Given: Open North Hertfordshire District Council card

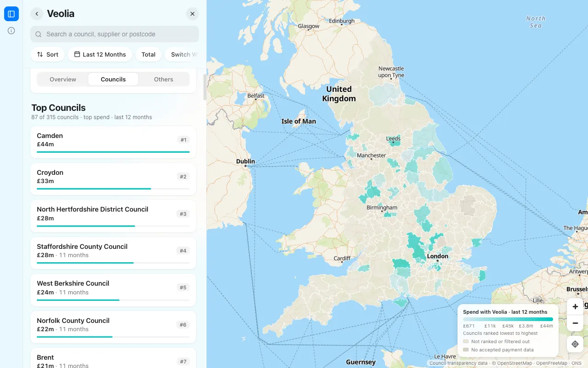Looking at the screenshot, I should pos(113,216).
